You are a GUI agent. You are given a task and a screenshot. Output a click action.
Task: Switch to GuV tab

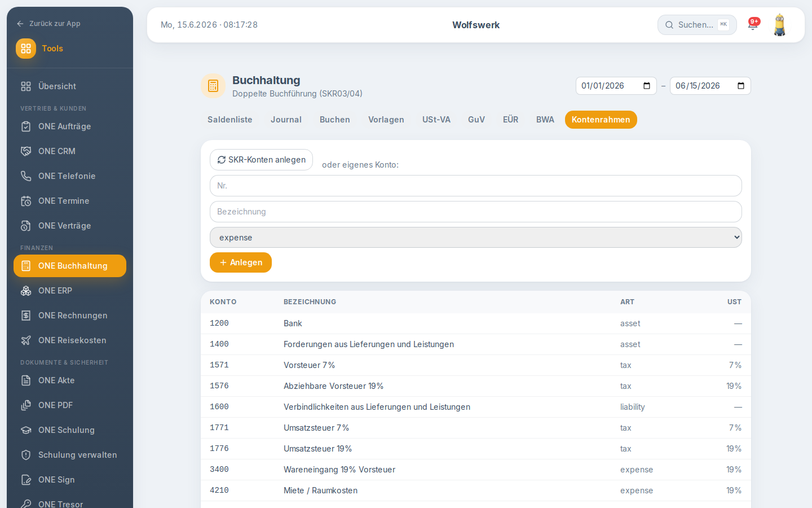[x=476, y=120]
